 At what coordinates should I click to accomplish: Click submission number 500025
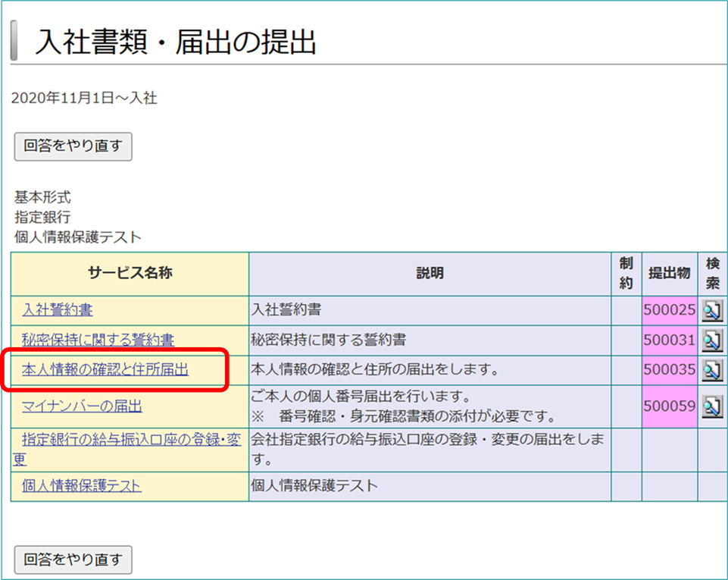[669, 310]
